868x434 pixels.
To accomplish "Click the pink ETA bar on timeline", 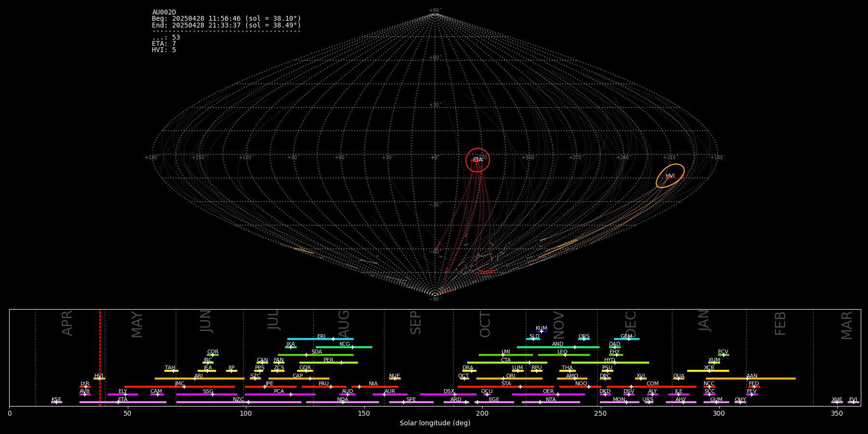I will coord(123,402).
